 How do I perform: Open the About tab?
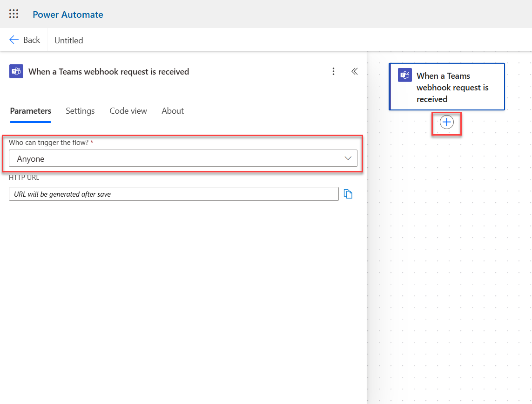pyautogui.click(x=173, y=111)
